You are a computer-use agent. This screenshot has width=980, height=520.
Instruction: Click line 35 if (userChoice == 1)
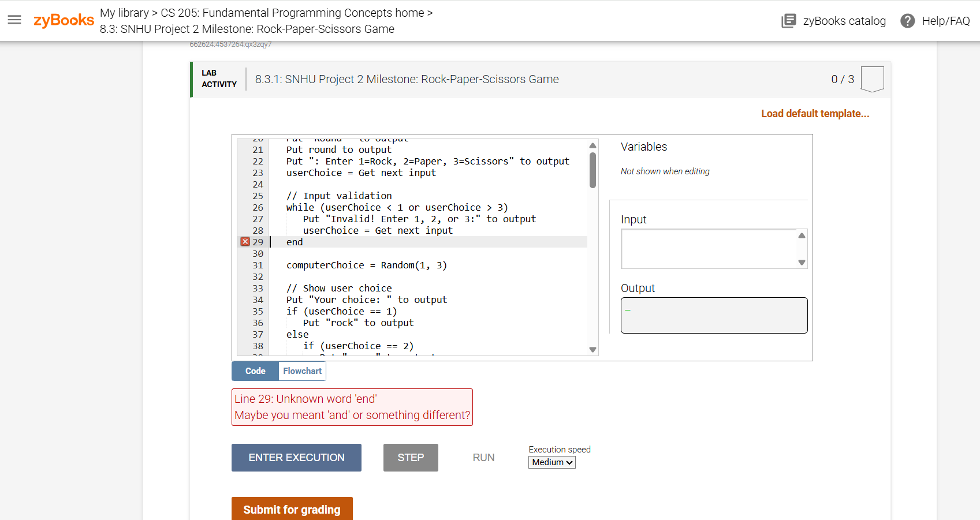pos(341,311)
